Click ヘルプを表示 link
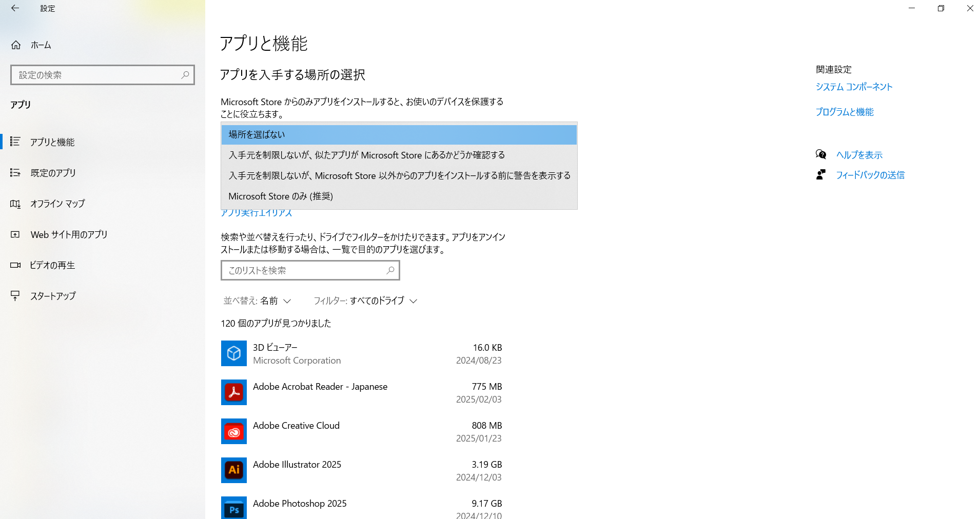Image resolution: width=980 pixels, height=519 pixels. (859, 155)
